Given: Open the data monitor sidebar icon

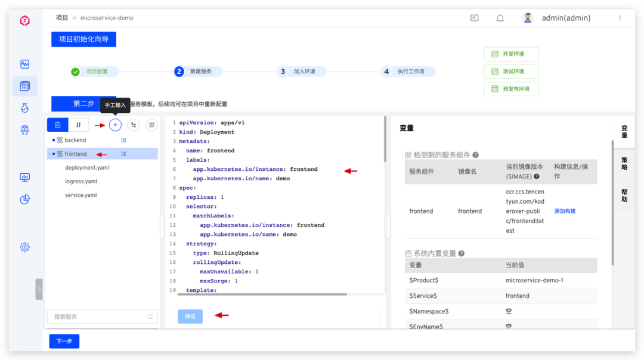Looking at the screenshot, I should pos(24,177).
